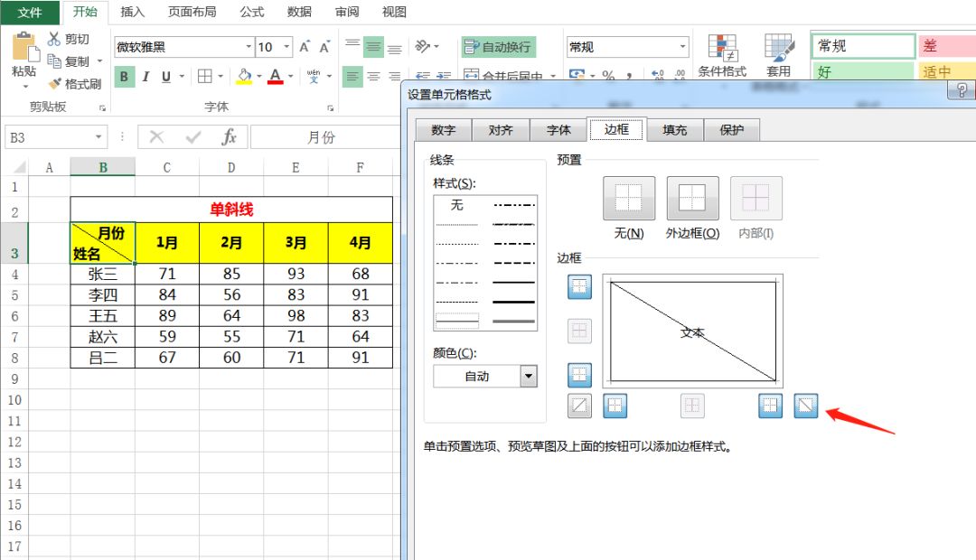Open the 数据 ribbon tab
Viewport: 976px width, 560px height.
[298, 12]
